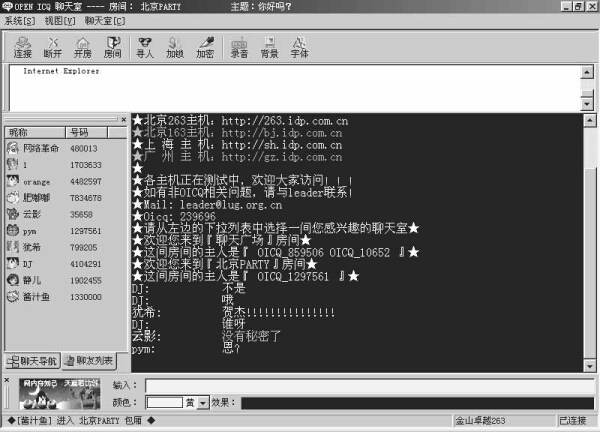Click the 字体 font toolbar icon
Screen dimensions: 600x432
299,47
